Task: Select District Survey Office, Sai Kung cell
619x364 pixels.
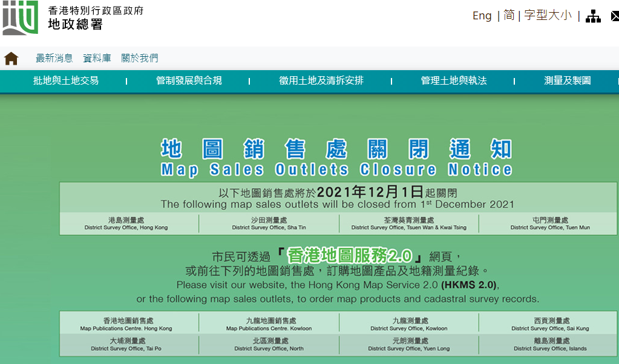Action: tap(549, 324)
